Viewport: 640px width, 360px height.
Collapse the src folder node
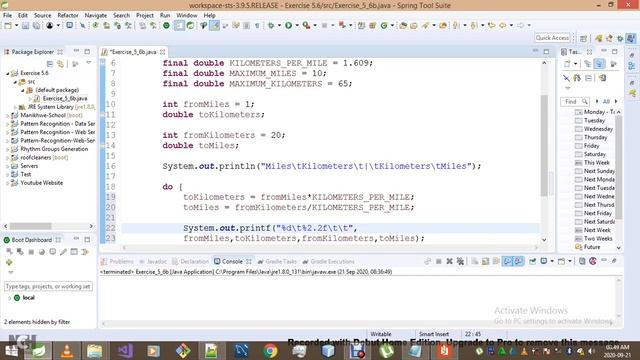[16, 82]
